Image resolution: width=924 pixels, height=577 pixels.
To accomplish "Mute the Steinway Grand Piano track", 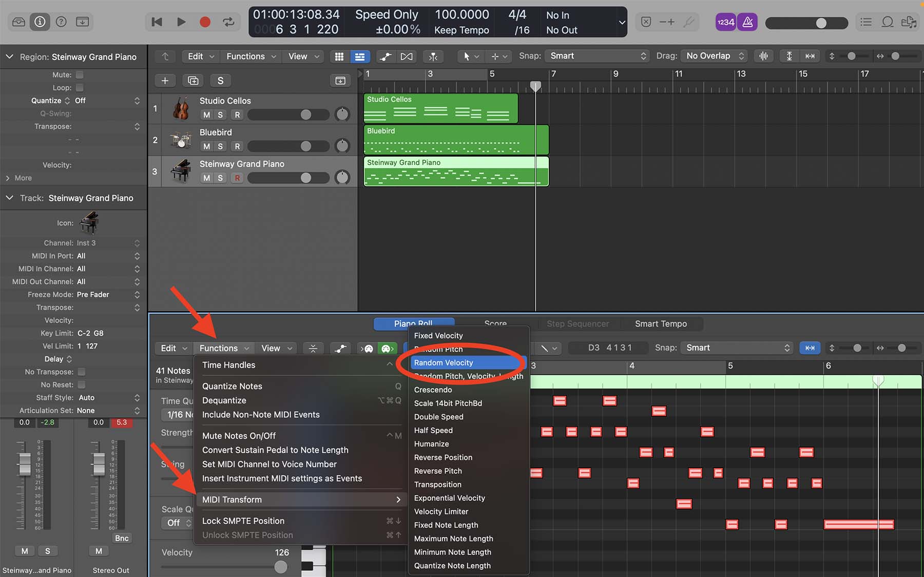I will 206,178.
